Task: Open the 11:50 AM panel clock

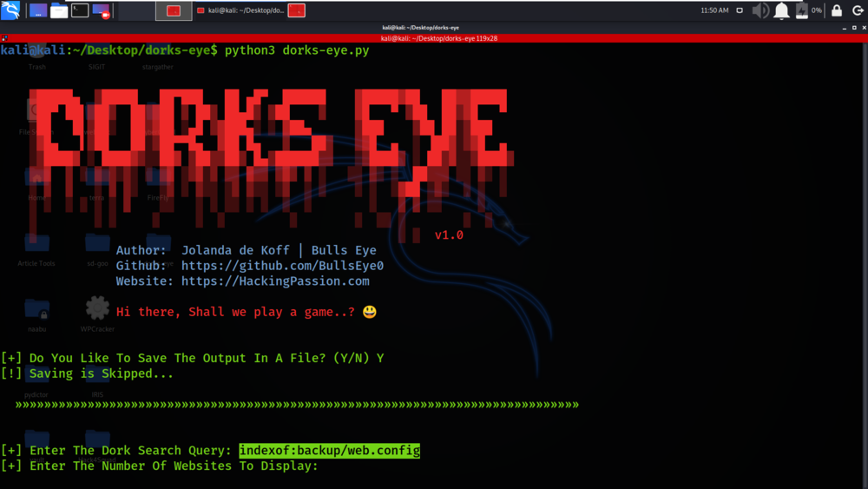Action: 714,10
